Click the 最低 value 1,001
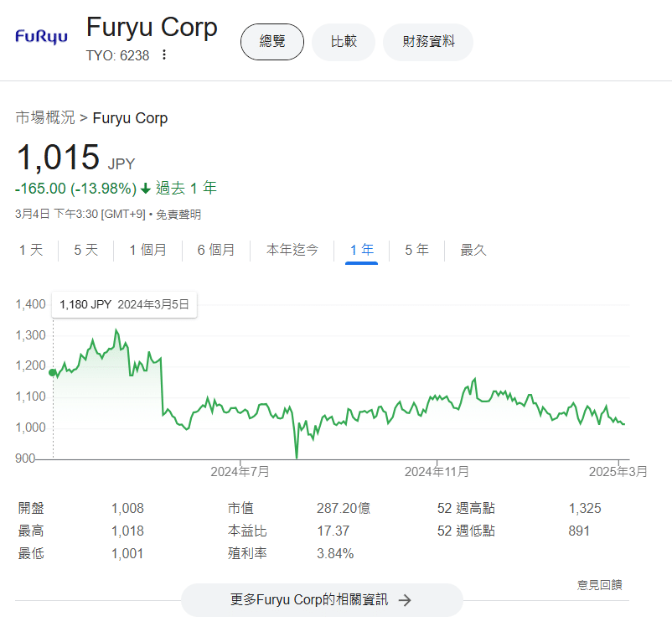The height and width of the screenshot is (632, 672). tap(127, 554)
